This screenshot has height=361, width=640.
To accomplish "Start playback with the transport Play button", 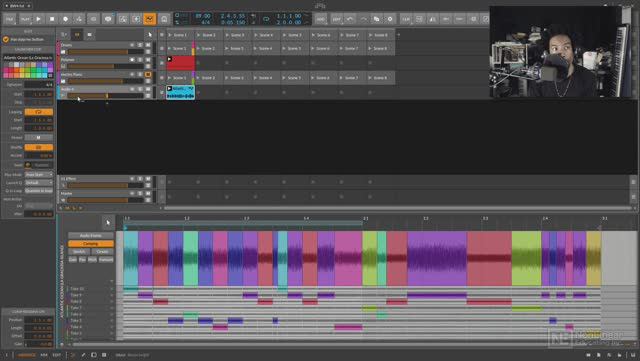I will (x=38, y=19).
